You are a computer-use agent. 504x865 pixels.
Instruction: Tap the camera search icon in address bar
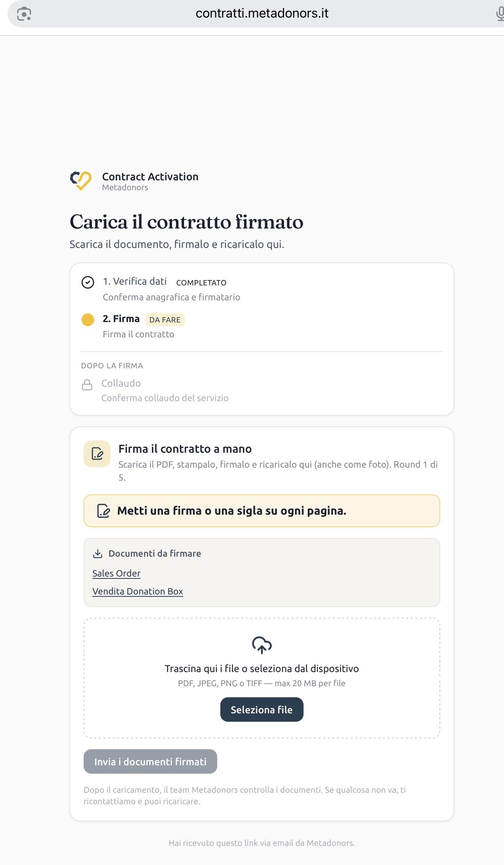[24, 14]
